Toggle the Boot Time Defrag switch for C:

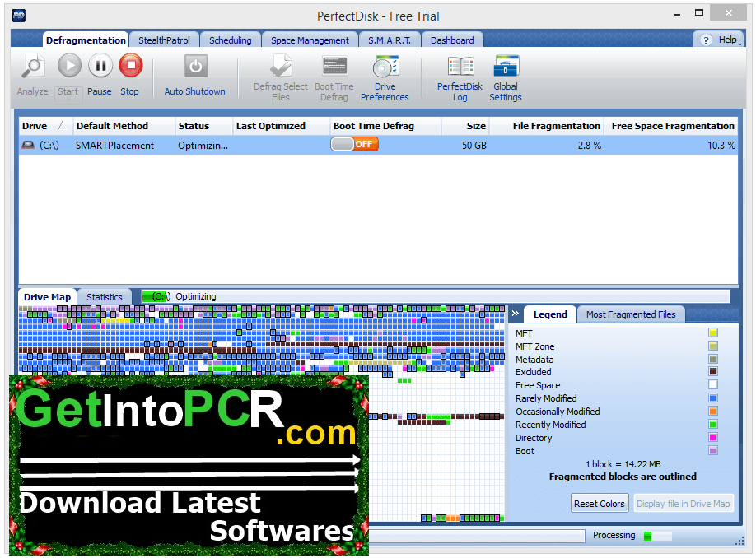pyautogui.click(x=354, y=144)
